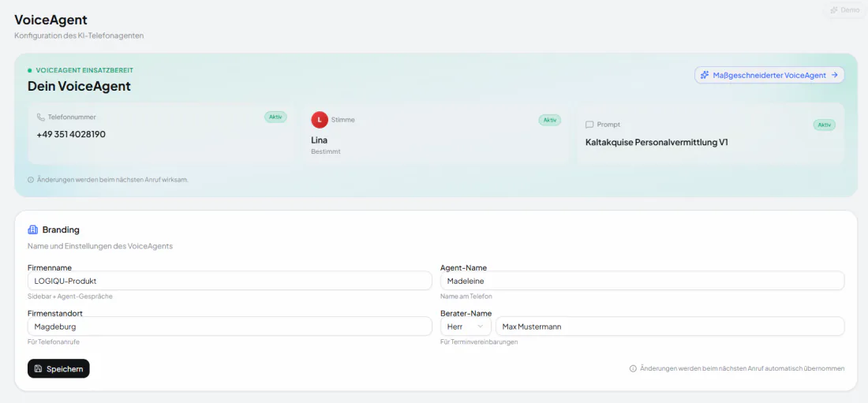The width and height of the screenshot is (868, 403).
Task: Click the info icon beside automatisch übernommen note
Action: [x=633, y=368]
